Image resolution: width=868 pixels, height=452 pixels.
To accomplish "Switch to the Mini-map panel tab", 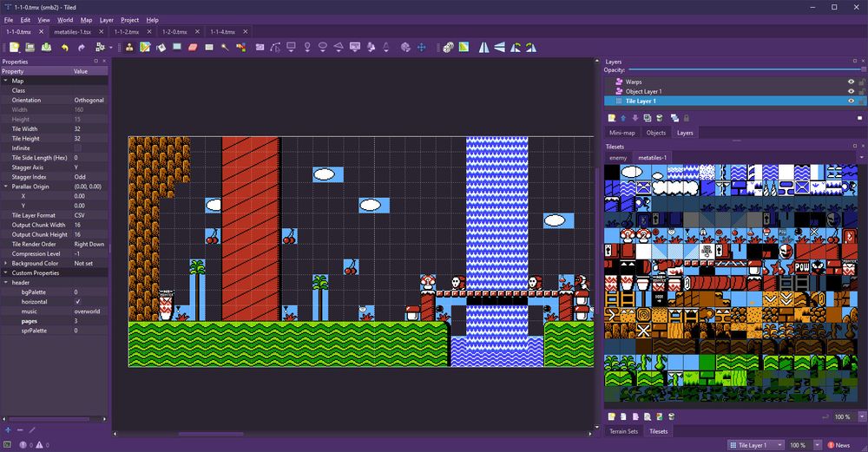I will coord(622,133).
